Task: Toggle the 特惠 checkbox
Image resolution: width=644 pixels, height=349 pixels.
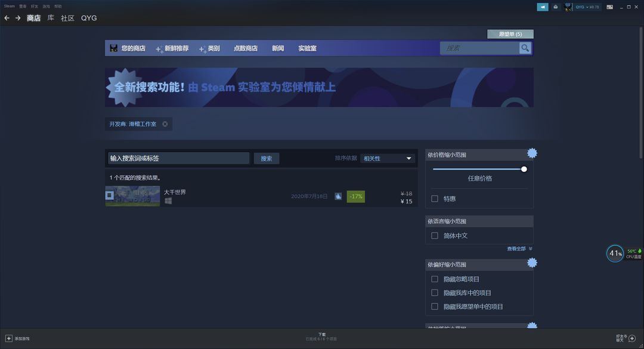Action: [x=435, y=199]
